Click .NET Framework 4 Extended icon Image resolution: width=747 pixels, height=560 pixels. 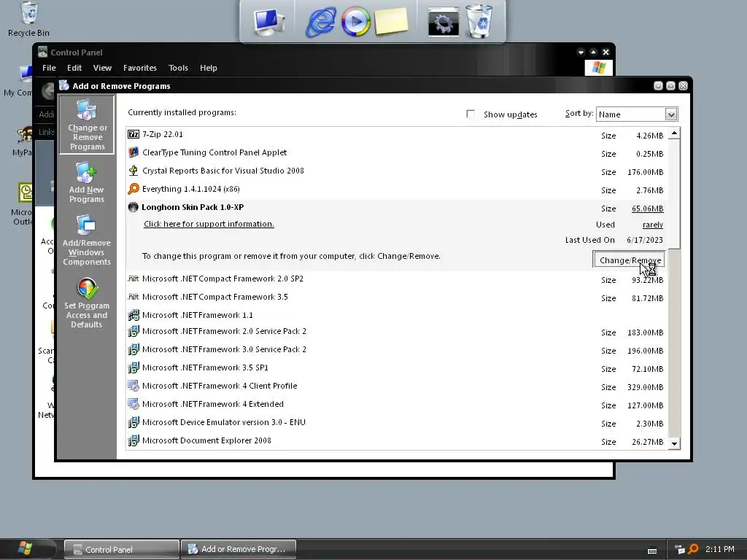point(133,404)
